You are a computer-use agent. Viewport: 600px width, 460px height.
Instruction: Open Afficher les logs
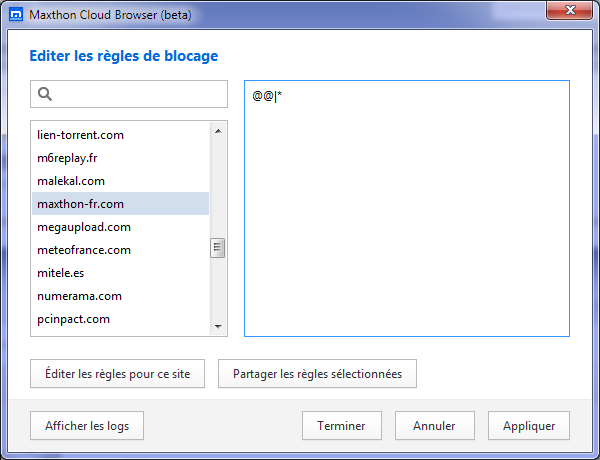tap(87, 426)
